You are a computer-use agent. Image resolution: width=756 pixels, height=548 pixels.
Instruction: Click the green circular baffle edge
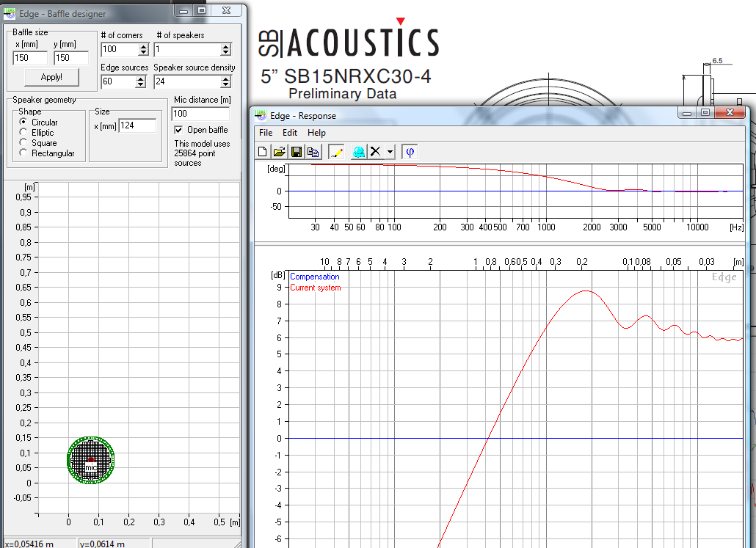tap(90, 439)
